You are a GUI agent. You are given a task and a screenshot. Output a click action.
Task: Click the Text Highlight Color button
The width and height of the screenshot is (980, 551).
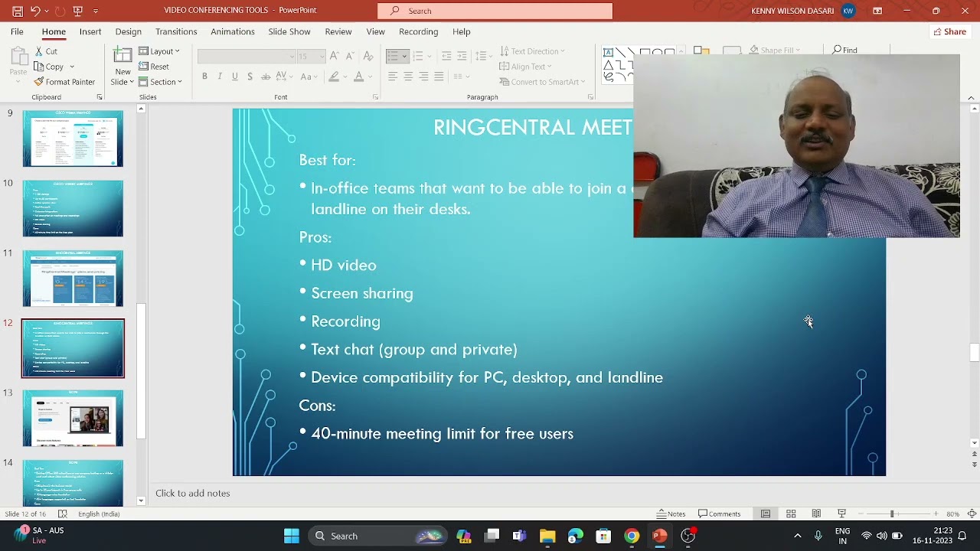point(334,77)
